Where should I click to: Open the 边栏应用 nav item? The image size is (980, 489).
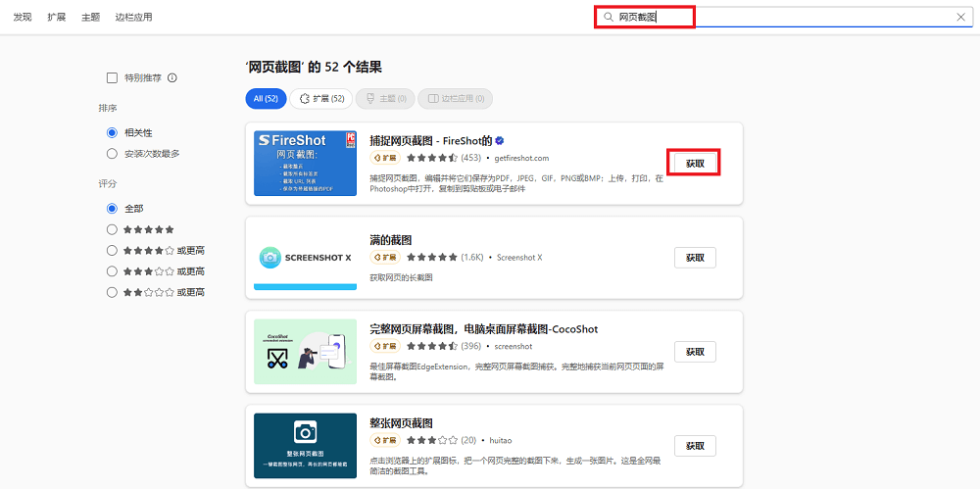coord(133,18)
